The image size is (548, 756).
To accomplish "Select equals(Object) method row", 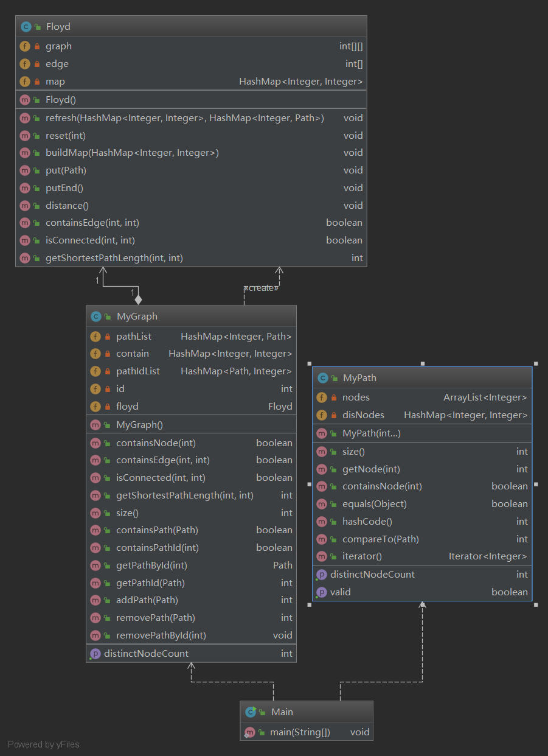I will 422,504.
